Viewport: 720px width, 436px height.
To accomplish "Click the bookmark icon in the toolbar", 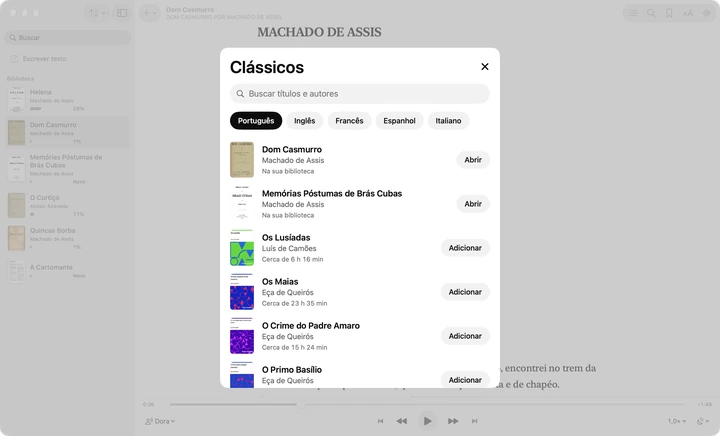I will 669,13.
